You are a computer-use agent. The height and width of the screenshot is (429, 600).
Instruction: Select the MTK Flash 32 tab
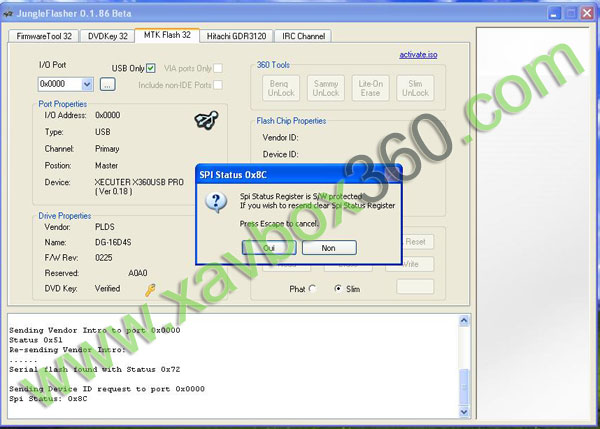coord(167,35)
